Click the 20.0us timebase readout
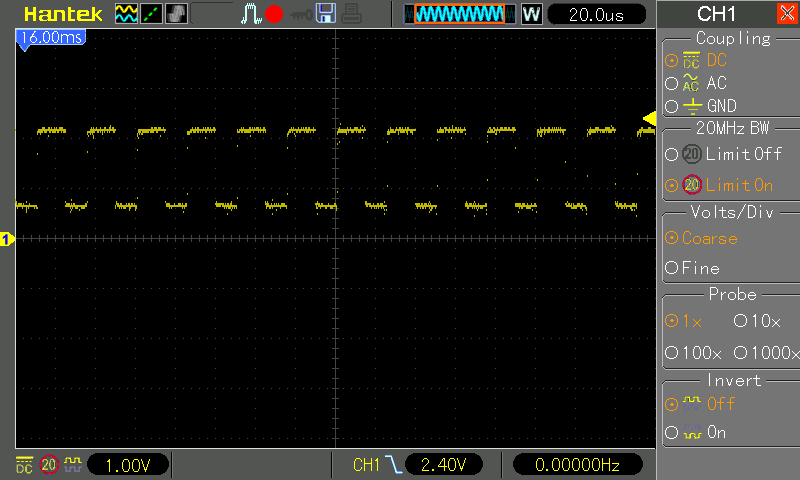 pos(596,14)
